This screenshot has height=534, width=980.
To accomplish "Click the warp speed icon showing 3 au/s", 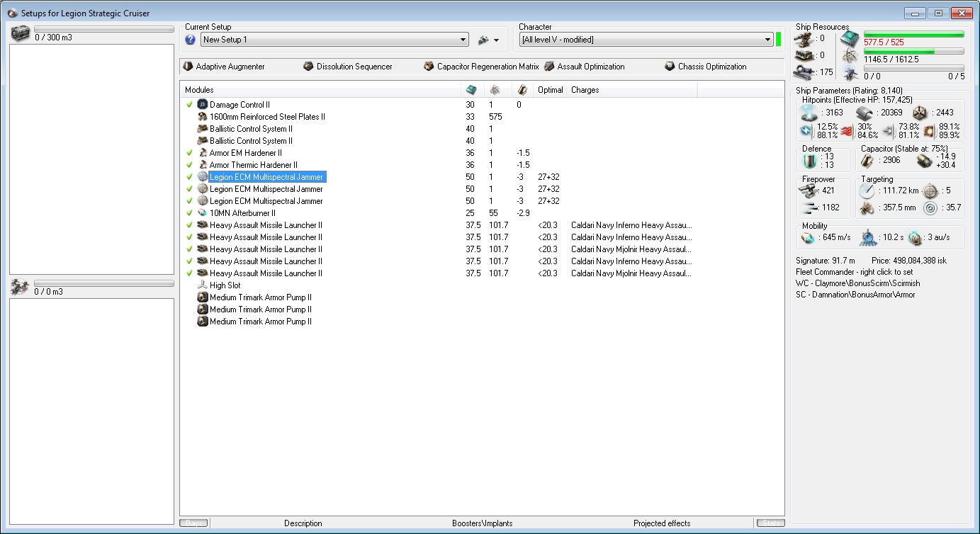I will [x=914, y=238].
